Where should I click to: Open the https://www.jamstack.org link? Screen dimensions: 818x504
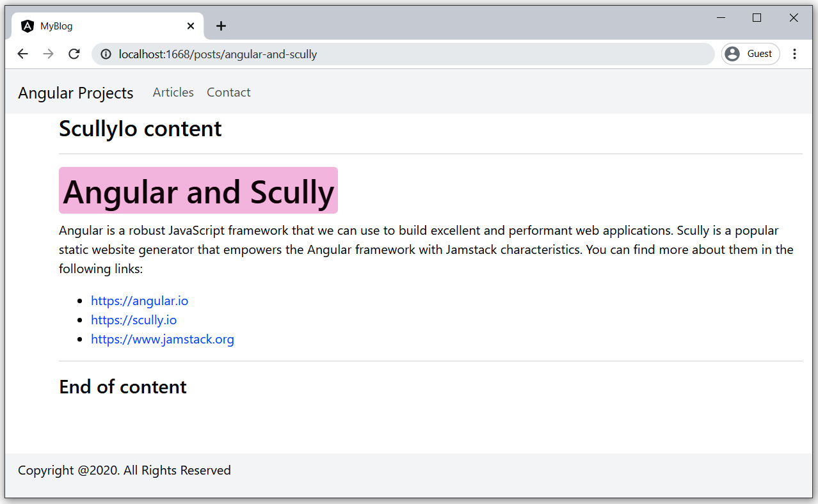[x=163, y=339]
